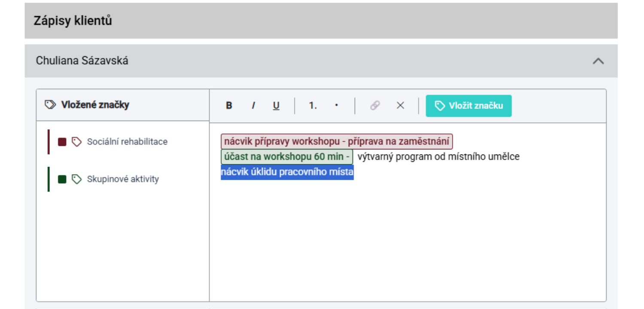
Task: Click the Vložit značku button
Action: coord(468,106)
